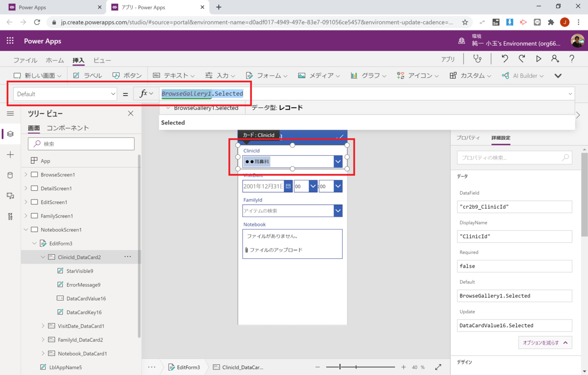This screenshot has width=588, height=375.
Task: Select the 詳細設定 tab
Action: click(x=501, y=138)
